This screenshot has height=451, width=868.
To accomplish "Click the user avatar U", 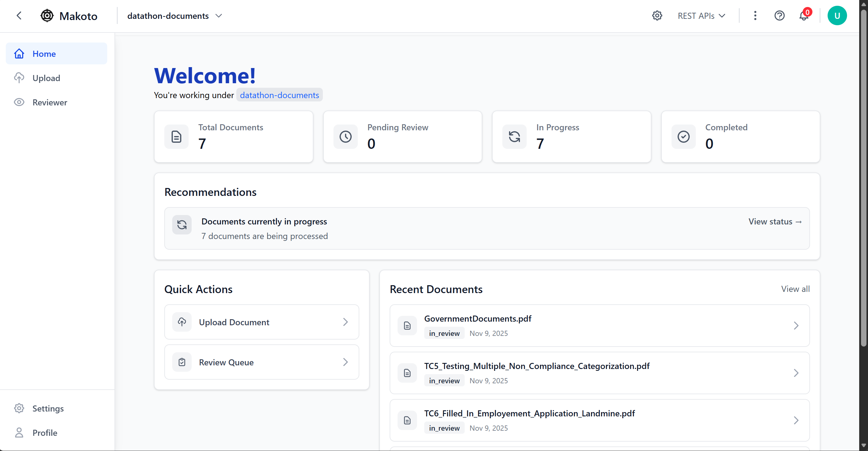I will pyautogui.click(x=837, y=15).
